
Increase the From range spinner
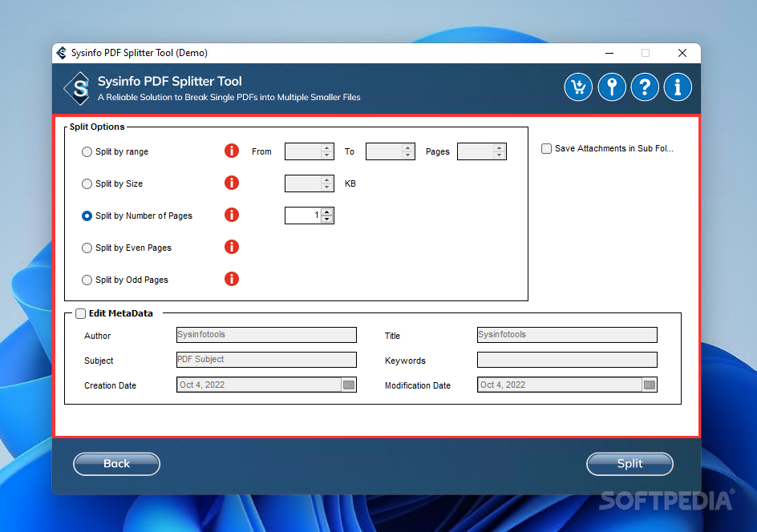[327, 147]
